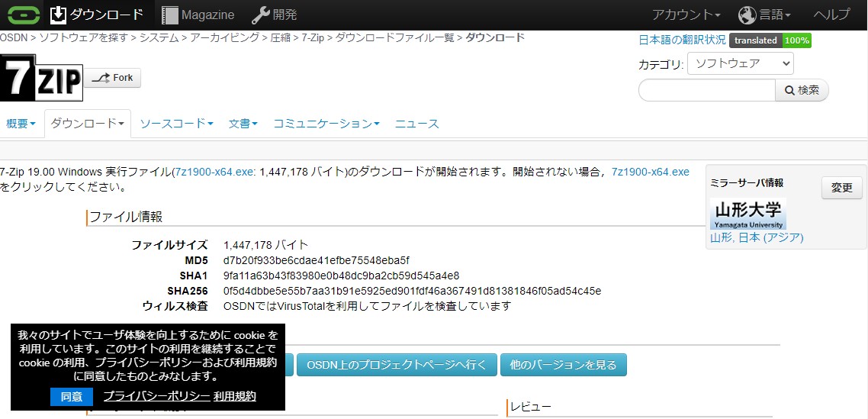The width and height of the screenshot is (868, 419).
Task: Focus the search input field
Action: click(x=707, y=90)
